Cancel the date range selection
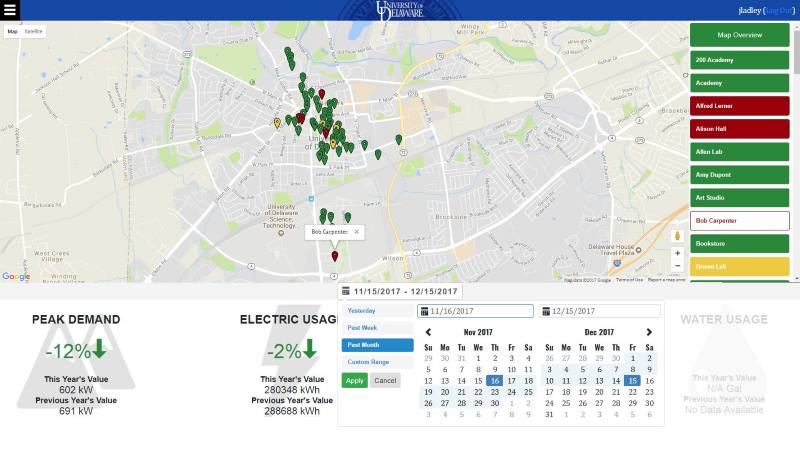Screen dimensions: 800x450 point(385,380)
